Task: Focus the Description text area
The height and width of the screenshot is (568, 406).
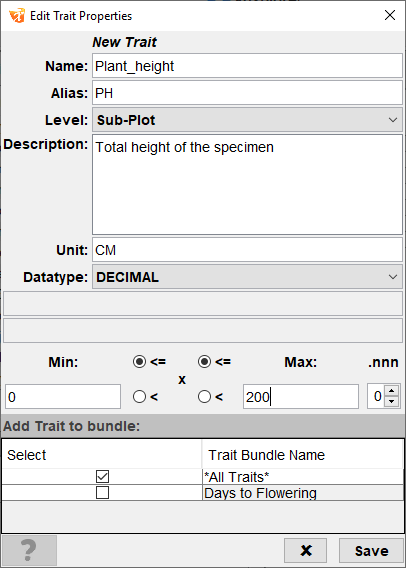Action: [247, 185]
